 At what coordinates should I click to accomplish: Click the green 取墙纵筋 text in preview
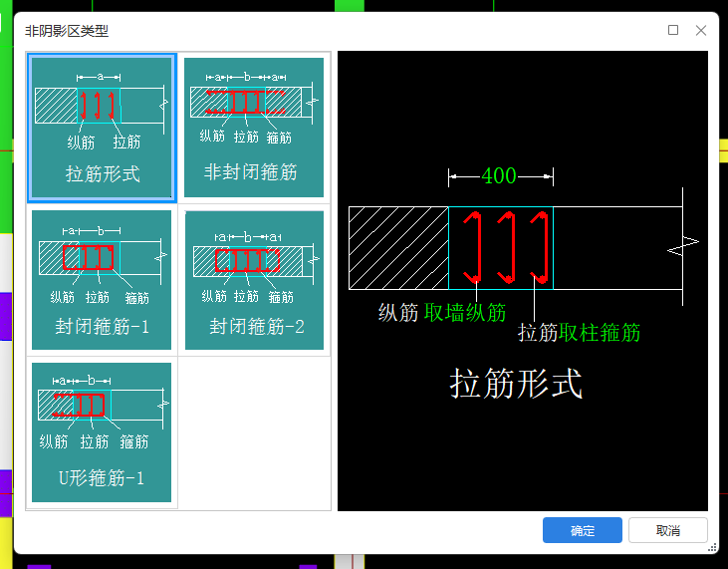465,312
